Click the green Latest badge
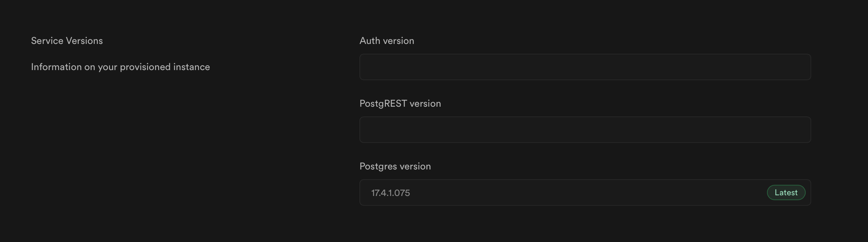 (786, 192)
